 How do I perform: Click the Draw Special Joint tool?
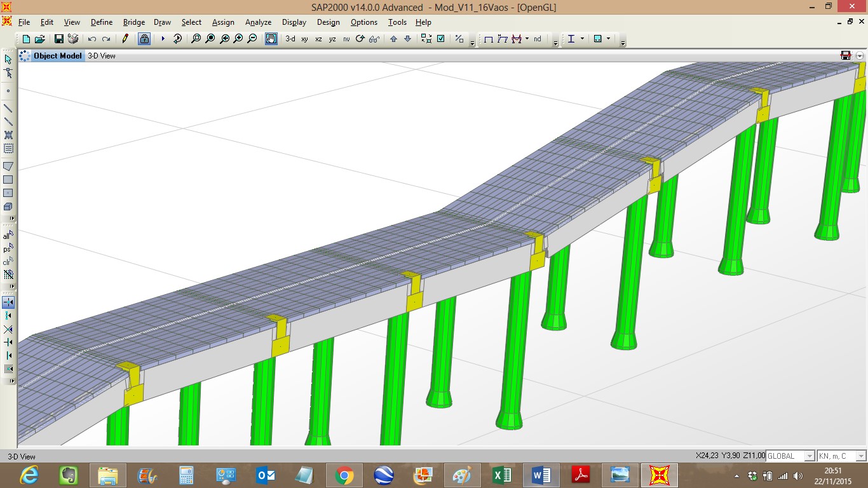pyautogui.click(x=8, y=91)
